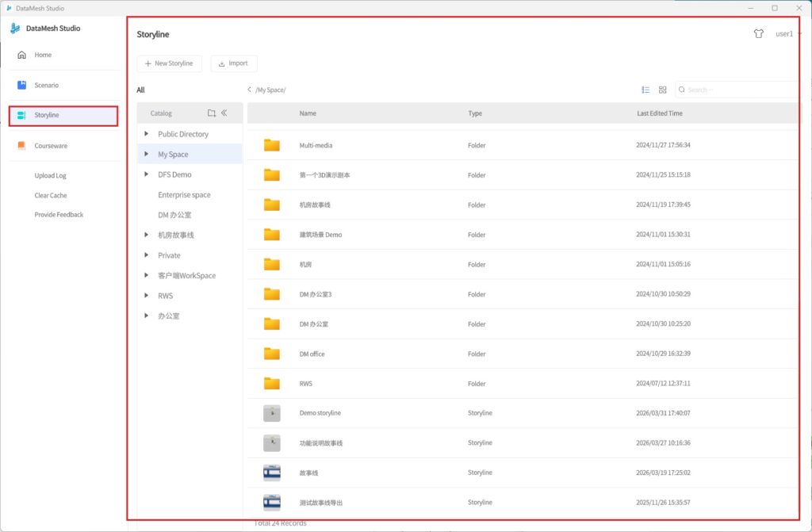Image resolution: width=812 pixels, height=532 pixels.
Task: Click the New Storyline button
Action: pyautogui.click(x=170, y=63)
